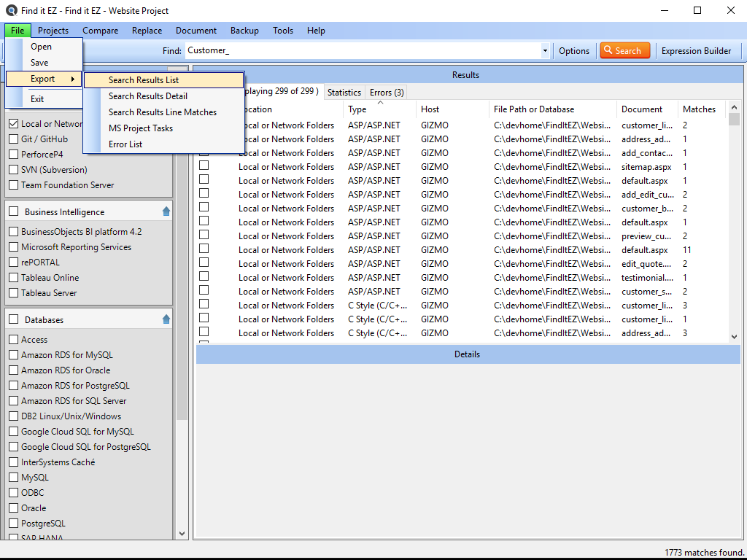Export MS Project Tasks
The height and width of the screenshot is (560, 747).
pos(164,128)
